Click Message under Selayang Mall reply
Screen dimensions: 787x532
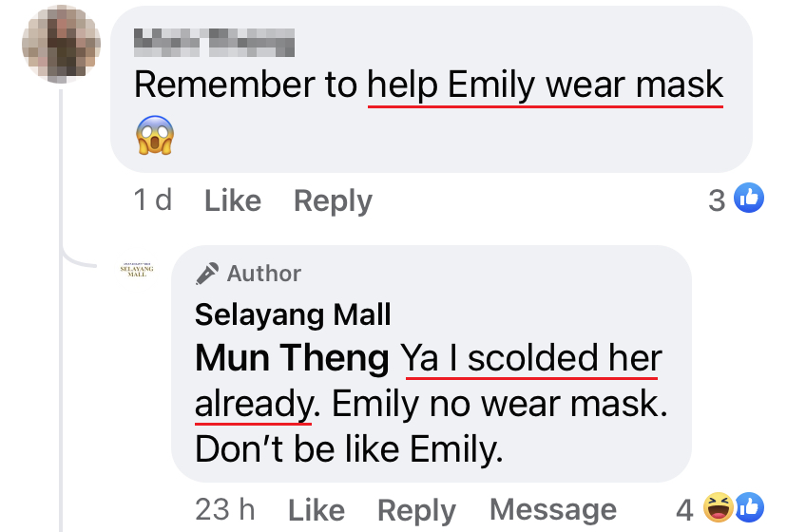point(553,510)
